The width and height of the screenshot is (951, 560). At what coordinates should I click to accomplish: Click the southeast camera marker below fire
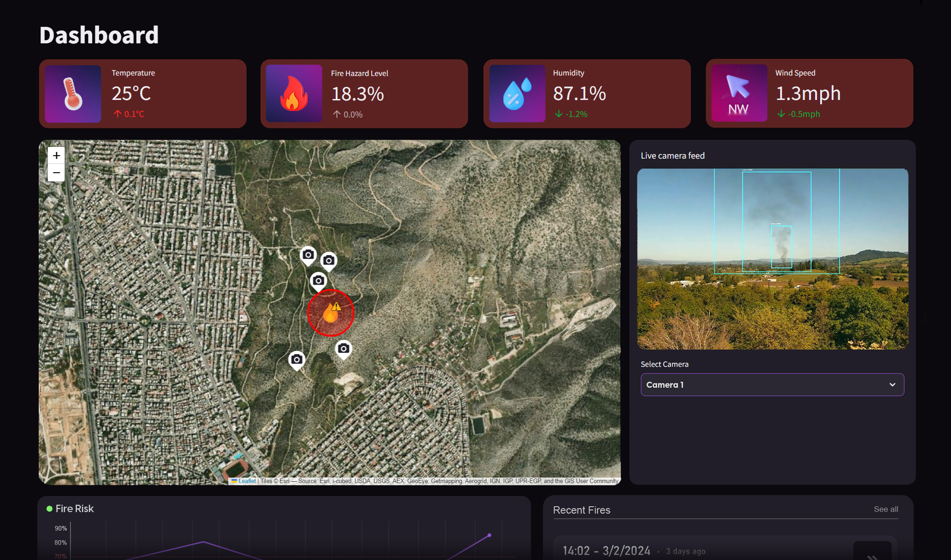coord(343,349)
